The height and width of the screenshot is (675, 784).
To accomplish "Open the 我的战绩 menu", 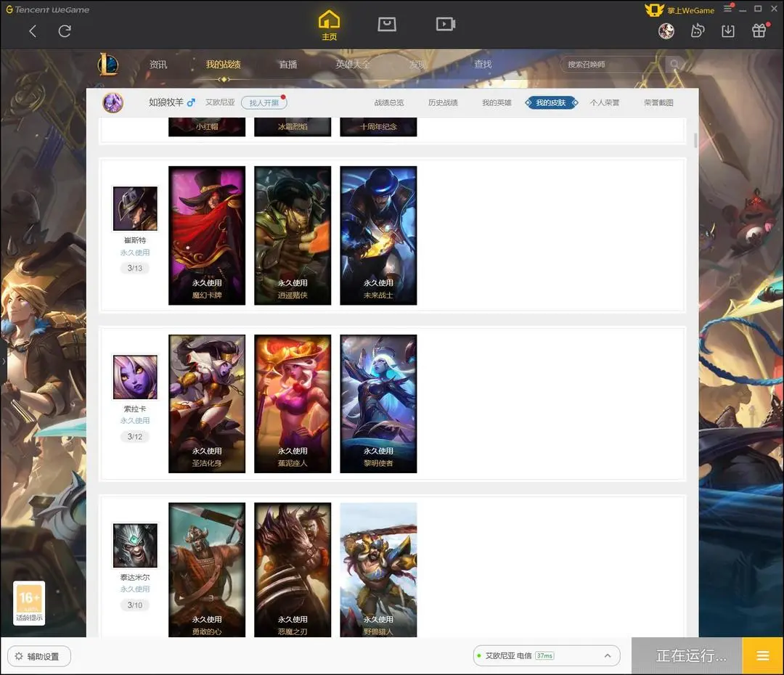I will (223, 65).
